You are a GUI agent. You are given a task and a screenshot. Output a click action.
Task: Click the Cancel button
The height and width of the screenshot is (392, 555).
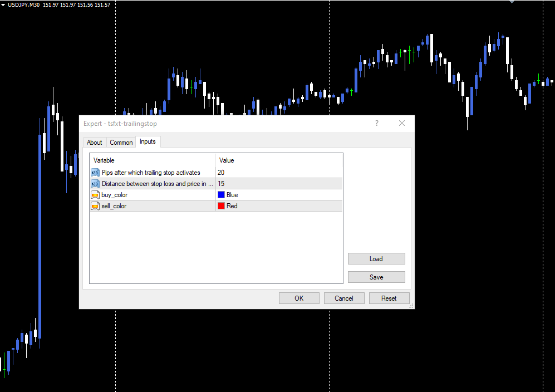[x=344, y=298]
